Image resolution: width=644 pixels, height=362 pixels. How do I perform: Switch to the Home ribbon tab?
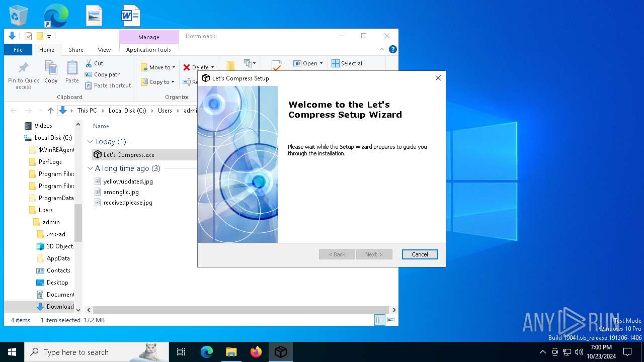pyautogui.click(x=47, y=50)
